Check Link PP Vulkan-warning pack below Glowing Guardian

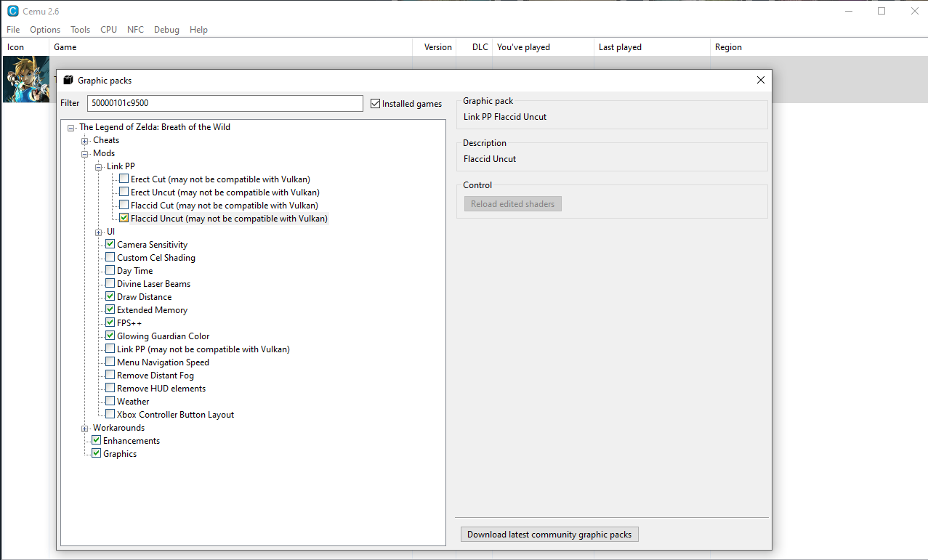(x=110, y=349)
